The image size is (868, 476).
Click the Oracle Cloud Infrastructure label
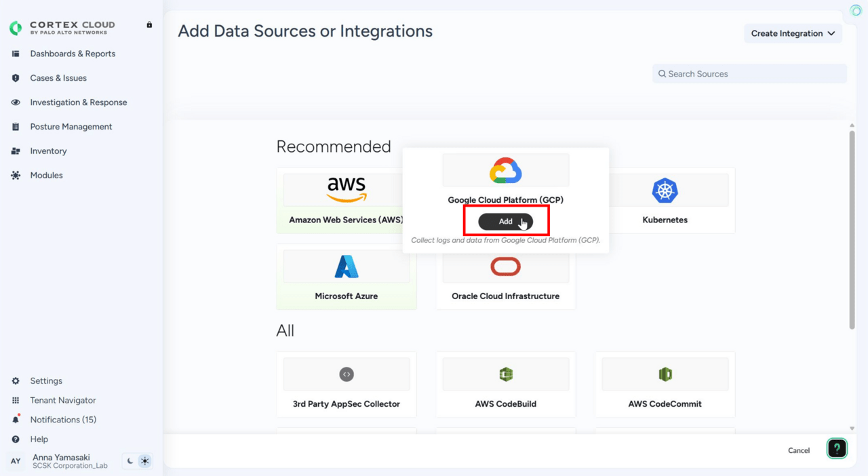pos(506,296)
